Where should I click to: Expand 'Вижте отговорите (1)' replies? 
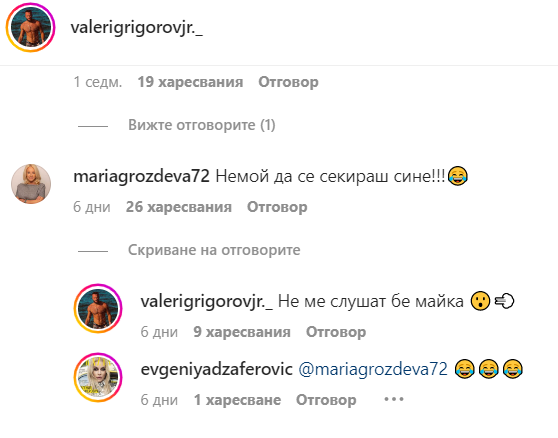(202, 125)
